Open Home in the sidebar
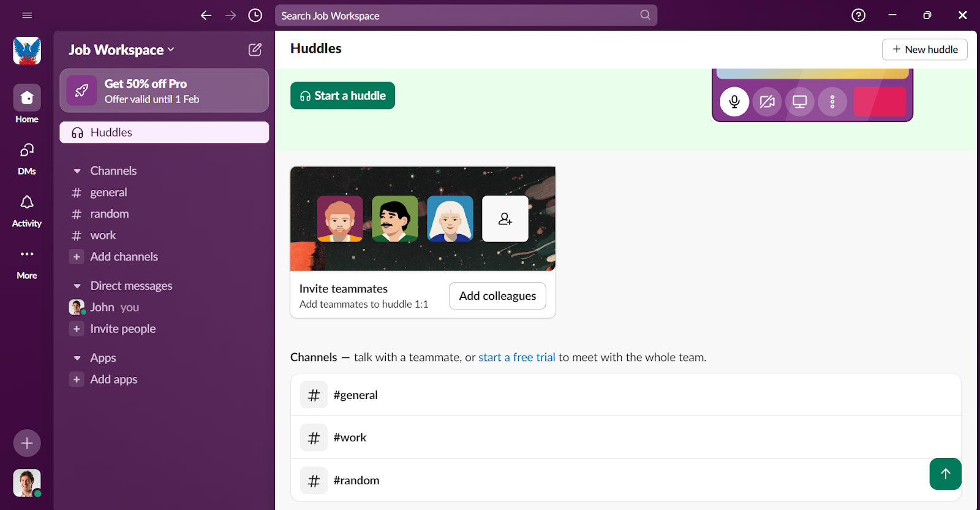Image resolution: width=980 pixels, height=510 pixels. [x=27, y=104]
